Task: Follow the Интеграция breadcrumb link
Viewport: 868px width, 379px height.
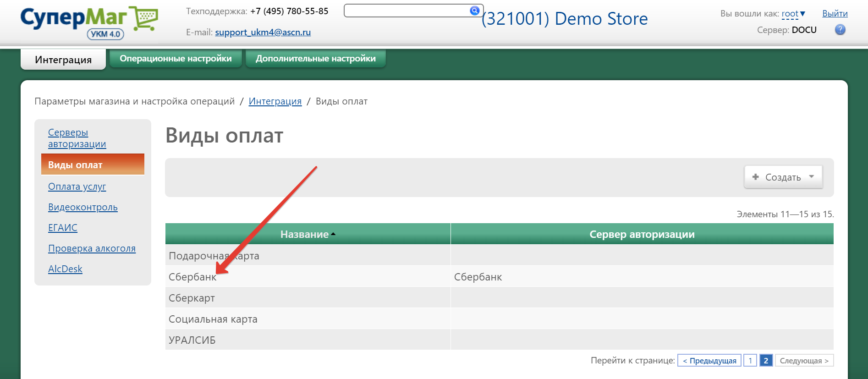Action: pos(275,101)
